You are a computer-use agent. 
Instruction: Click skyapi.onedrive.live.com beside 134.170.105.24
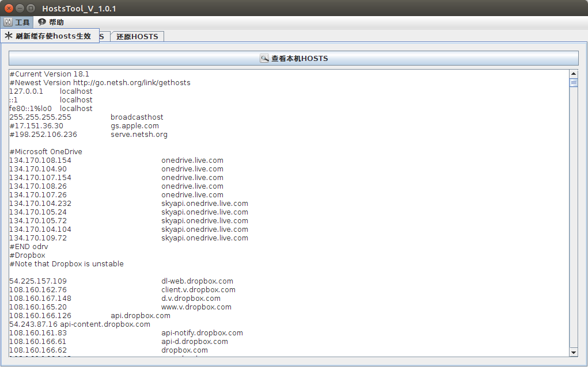click(x=205, y=212)
